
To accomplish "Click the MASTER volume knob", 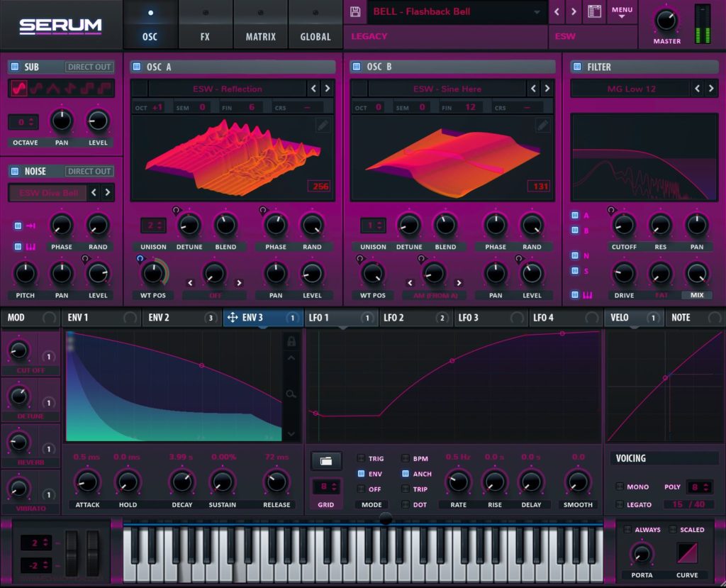I will tap(666, 21).
